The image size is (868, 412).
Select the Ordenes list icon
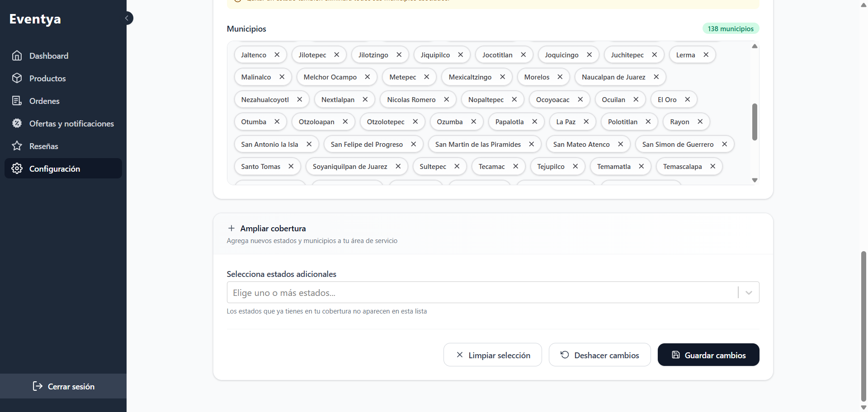[17, 101]
